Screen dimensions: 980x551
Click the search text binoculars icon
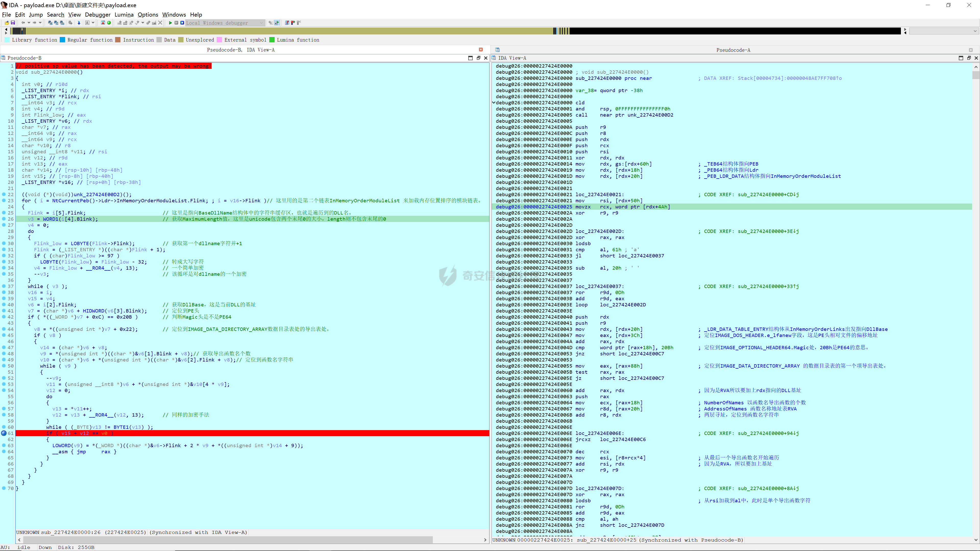tap(56, 23)
